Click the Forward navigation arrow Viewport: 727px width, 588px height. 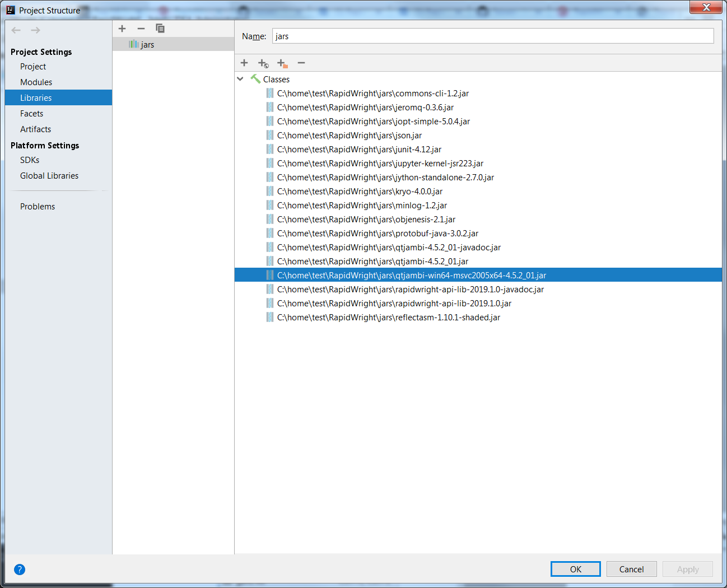click(36, 30)
